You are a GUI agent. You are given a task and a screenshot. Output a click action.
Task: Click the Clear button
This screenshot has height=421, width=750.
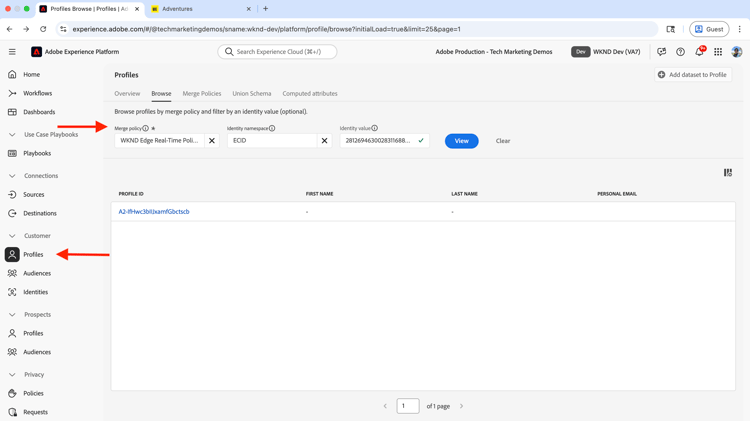503,141
